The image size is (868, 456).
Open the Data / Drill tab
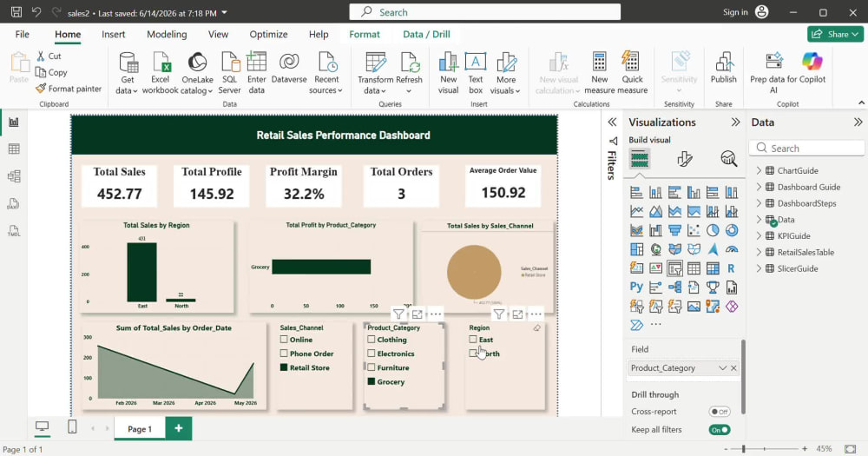[426, 35]
